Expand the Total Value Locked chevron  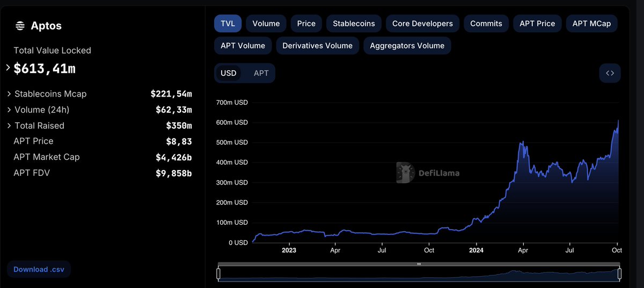click(8, 68)
